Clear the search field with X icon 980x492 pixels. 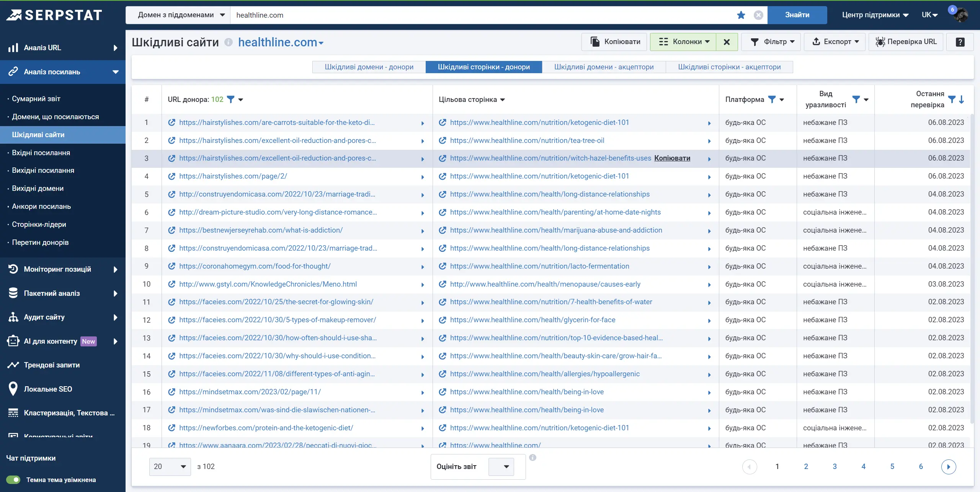point(758,15)
